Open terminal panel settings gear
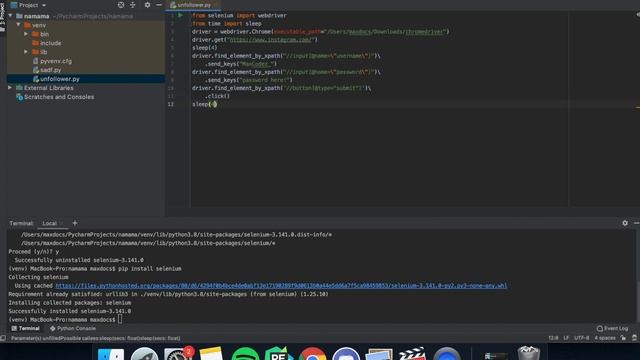Viewport: 640px width, 360px height. 625,223
